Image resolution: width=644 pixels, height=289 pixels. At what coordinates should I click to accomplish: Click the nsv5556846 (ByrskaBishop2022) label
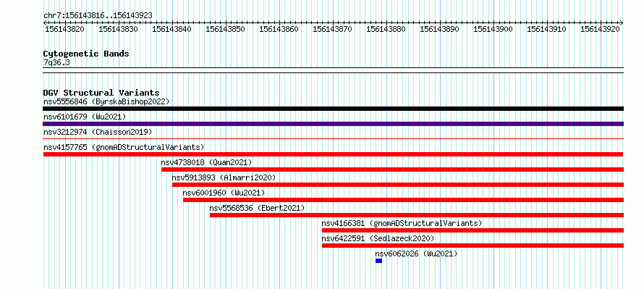pyautogui.click(x=106, y=101)
